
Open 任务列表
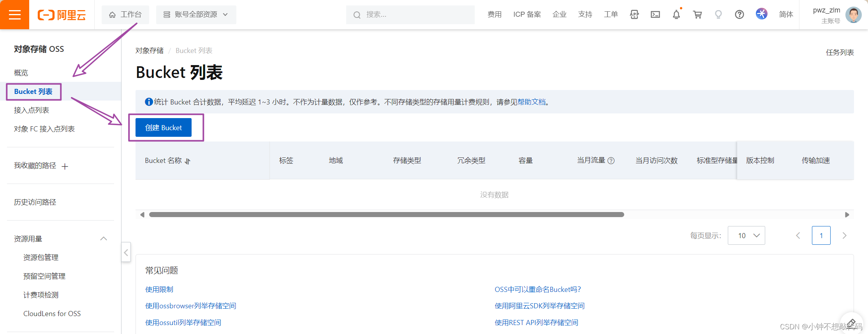coord(840,52)
